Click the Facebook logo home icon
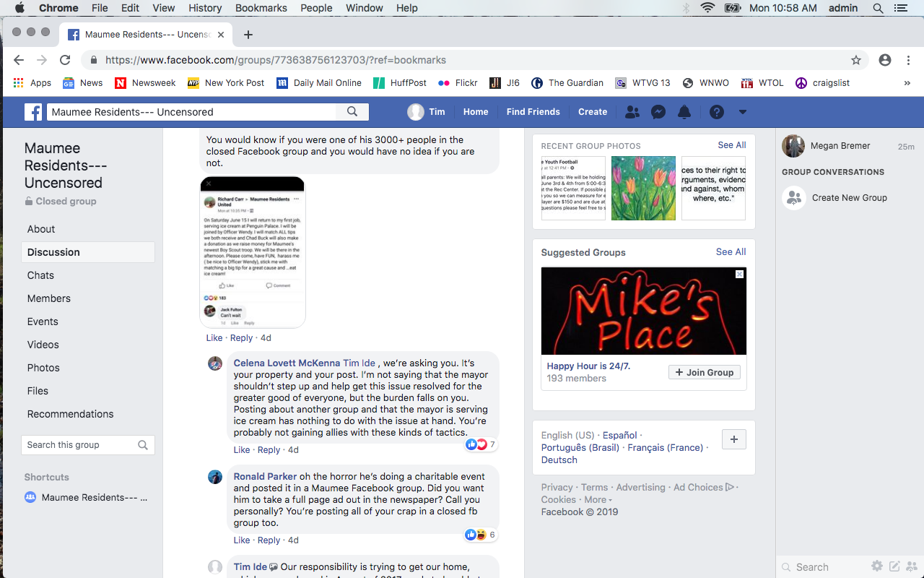 (33, 112)
